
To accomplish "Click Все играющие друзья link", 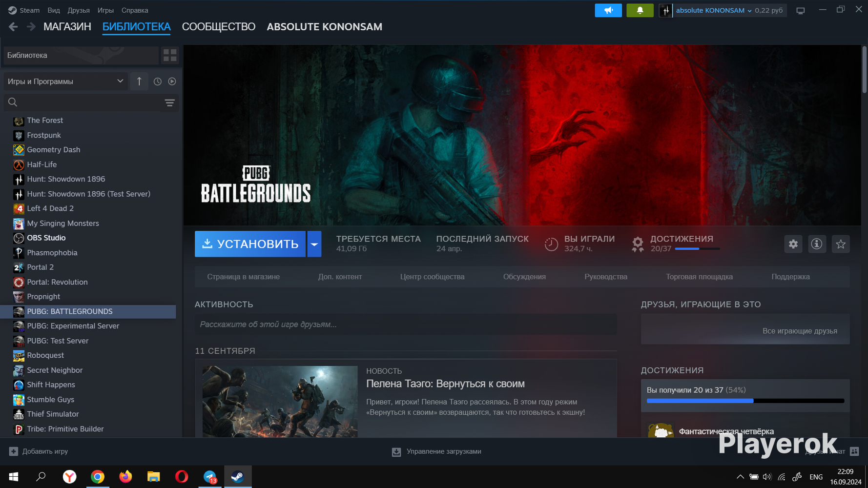I will (800, 331).
